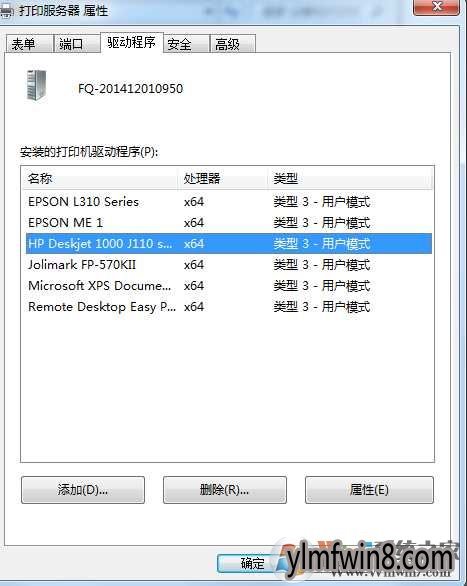Screen dimensions: 467x586
Task: Select EPSON L310 Series driver
Action: pyautogui.click(x=229, y=202)
